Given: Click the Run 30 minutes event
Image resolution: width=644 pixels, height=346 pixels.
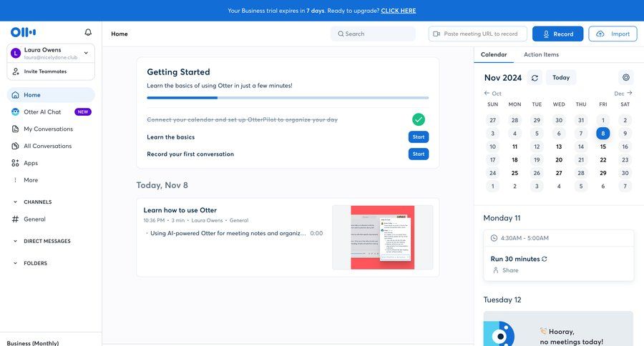Looking at the screenshot, I should [515, 259].
